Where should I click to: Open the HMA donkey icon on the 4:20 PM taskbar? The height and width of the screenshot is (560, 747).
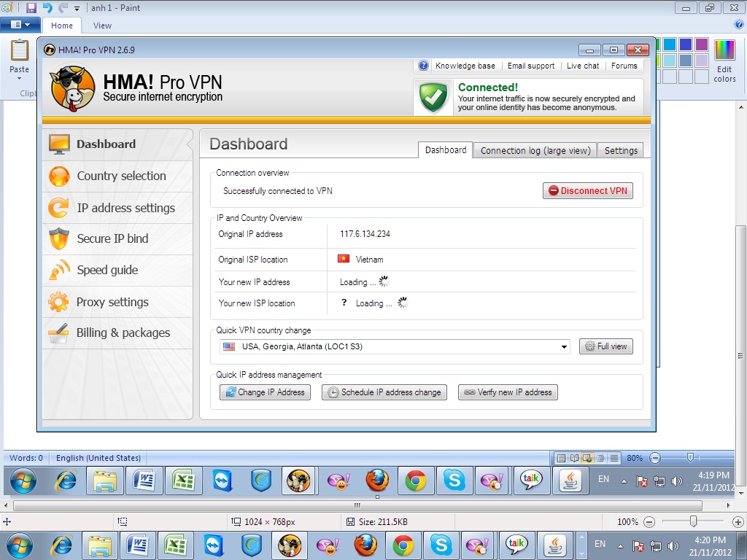pyautogui.click(x=290, y=545)
